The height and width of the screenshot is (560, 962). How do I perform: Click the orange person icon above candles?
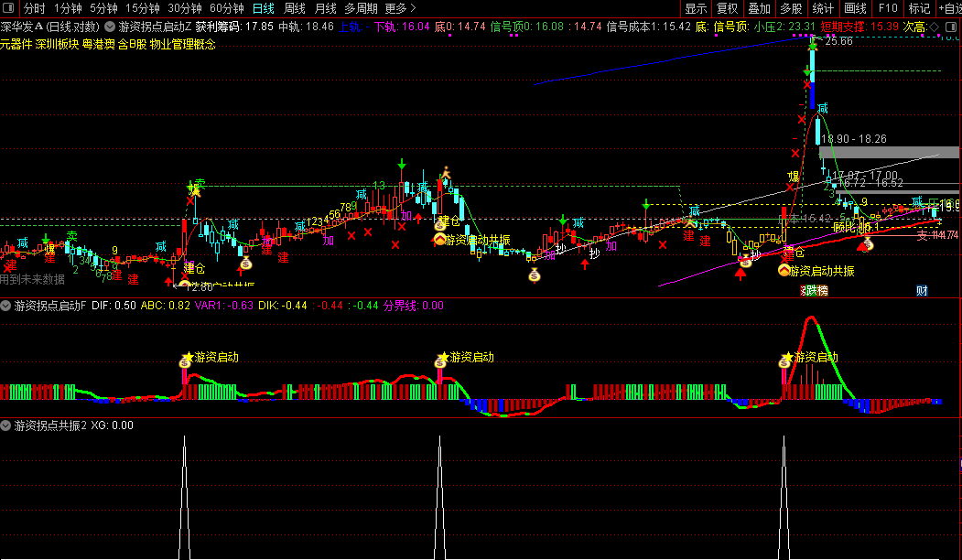pos(446,172)
